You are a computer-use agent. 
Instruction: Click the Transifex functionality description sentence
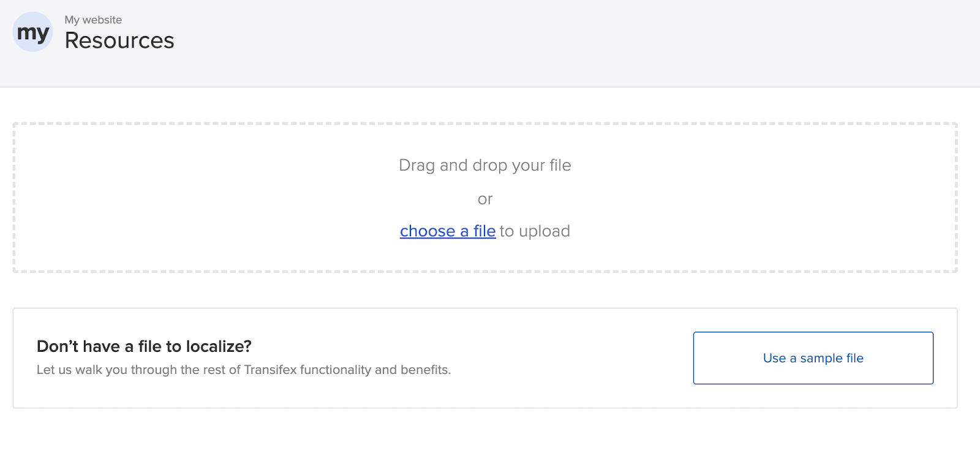point(244,370)
